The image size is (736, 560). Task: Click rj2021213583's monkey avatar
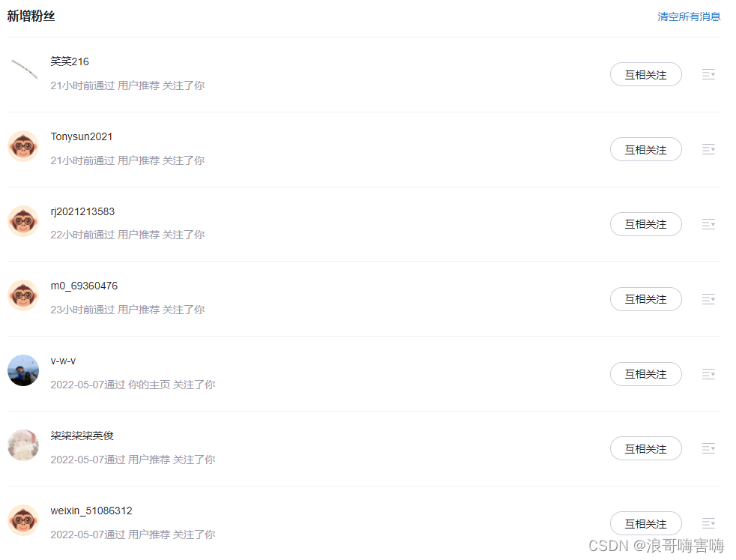23,220
